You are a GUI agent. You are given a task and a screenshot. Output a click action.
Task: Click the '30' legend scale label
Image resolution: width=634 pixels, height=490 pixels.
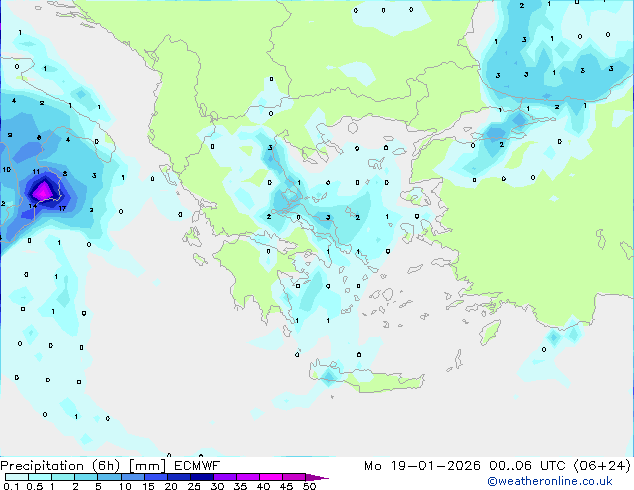pos(218,486)
